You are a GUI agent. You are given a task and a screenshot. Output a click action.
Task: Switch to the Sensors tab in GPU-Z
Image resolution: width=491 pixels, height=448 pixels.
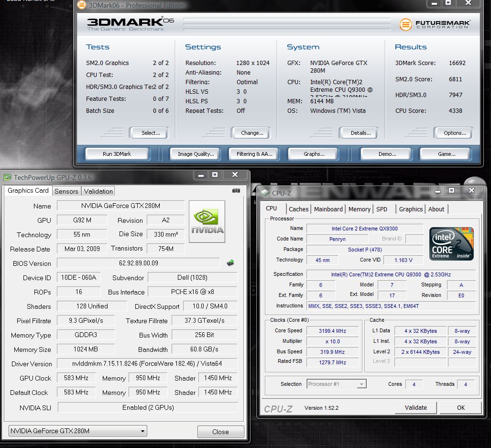pos(66,191)
